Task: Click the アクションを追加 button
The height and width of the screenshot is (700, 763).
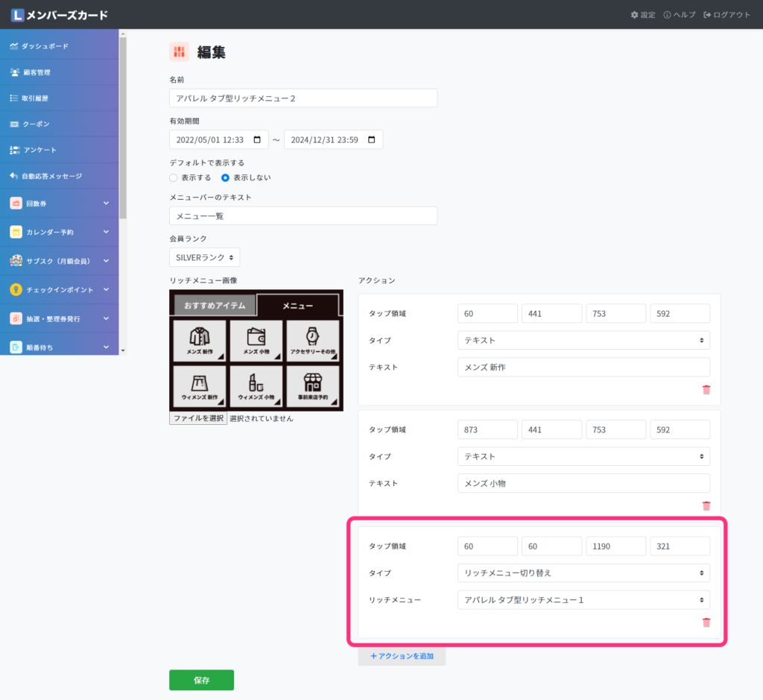Action: coord(402,656)
